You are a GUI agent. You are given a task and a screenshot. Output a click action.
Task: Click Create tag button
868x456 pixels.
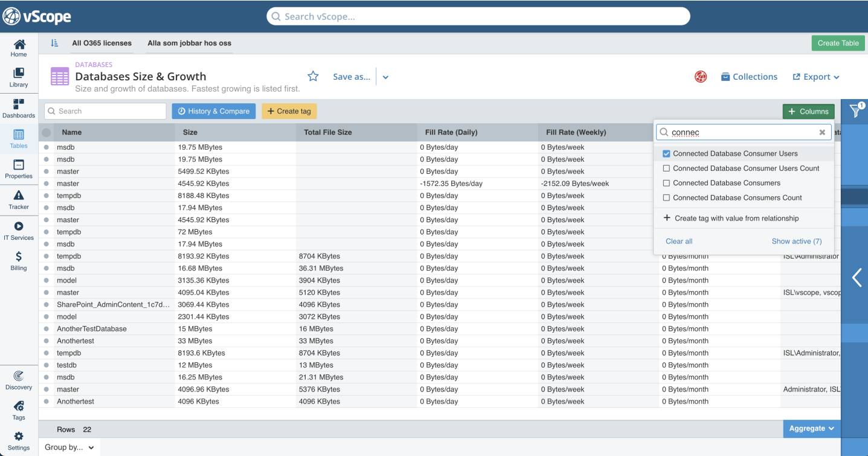289,111
